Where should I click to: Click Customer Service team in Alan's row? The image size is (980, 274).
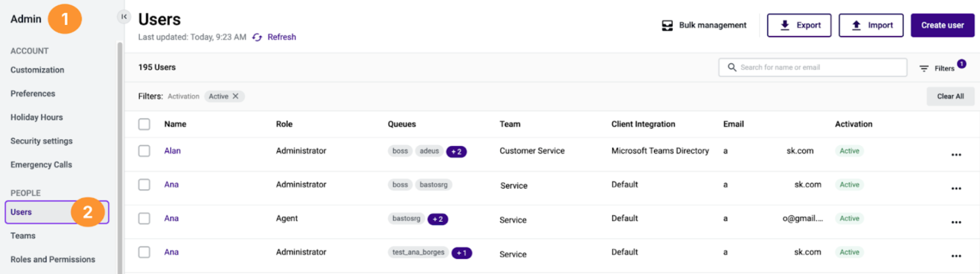(x=532, y=150)
